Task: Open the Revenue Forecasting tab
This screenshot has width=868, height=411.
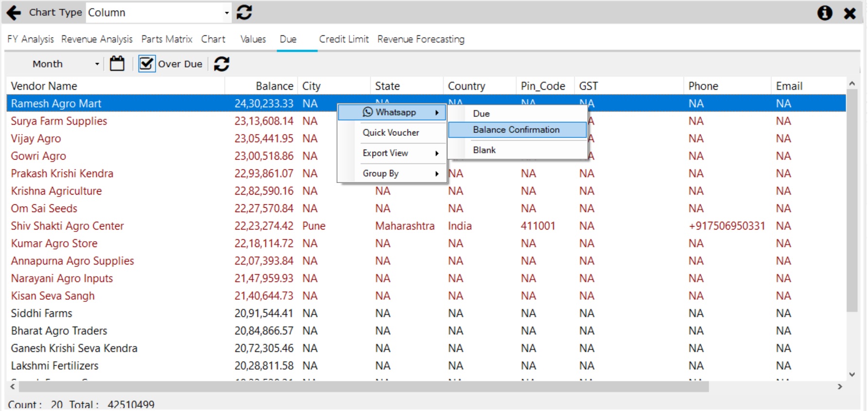Action: coord(421,39)
